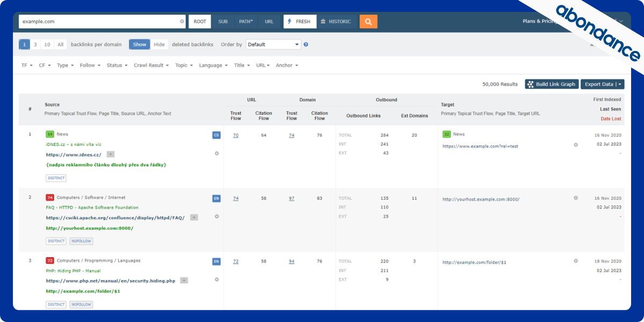The height and width of the screenshot is (322, 644).
Task: Click the green 32 target trust flow badge
Action: [447, 134]
